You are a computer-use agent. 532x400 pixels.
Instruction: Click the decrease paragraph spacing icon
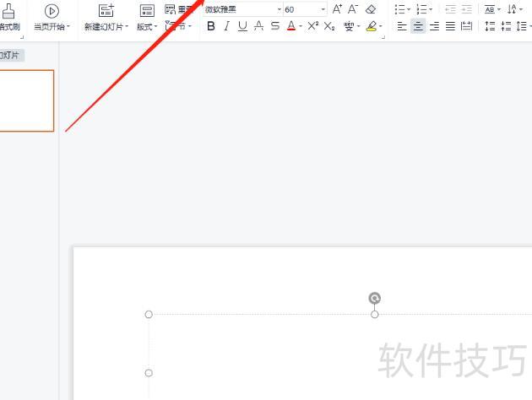pos(506,26)
